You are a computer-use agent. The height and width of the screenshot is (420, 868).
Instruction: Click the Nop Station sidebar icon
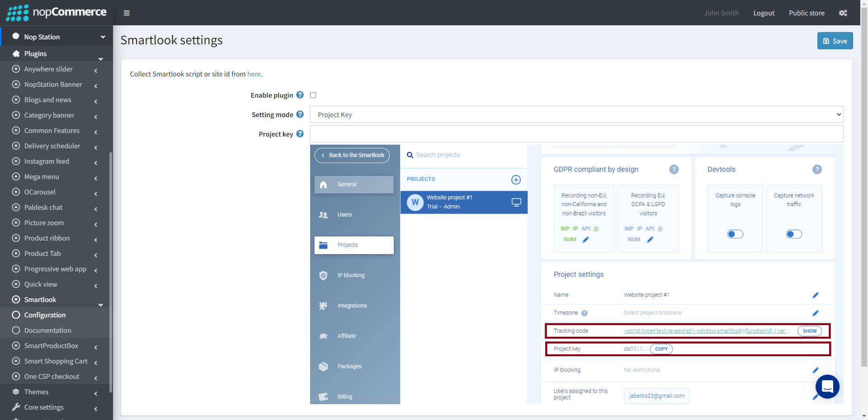[x=16, y=36]
